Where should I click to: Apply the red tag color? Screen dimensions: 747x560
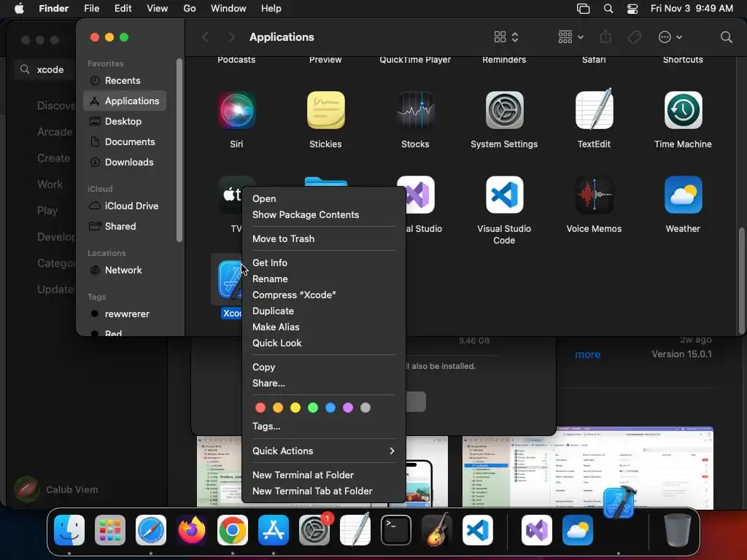[260, 408]
